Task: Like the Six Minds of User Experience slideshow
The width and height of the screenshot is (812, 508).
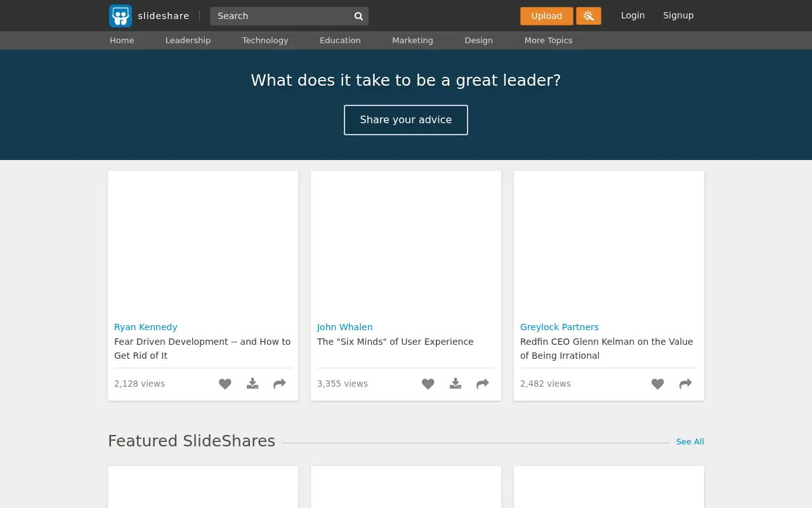Action: coord(428,384)
